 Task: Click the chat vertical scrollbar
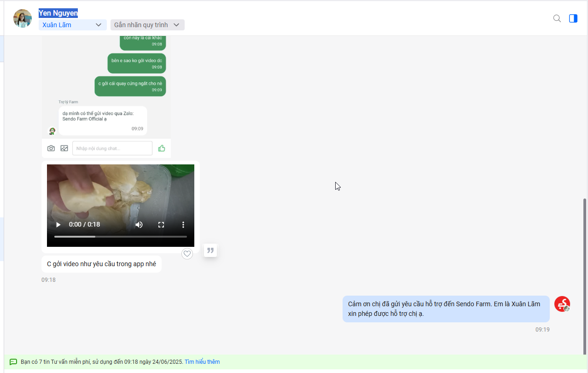tap(585, 276)
